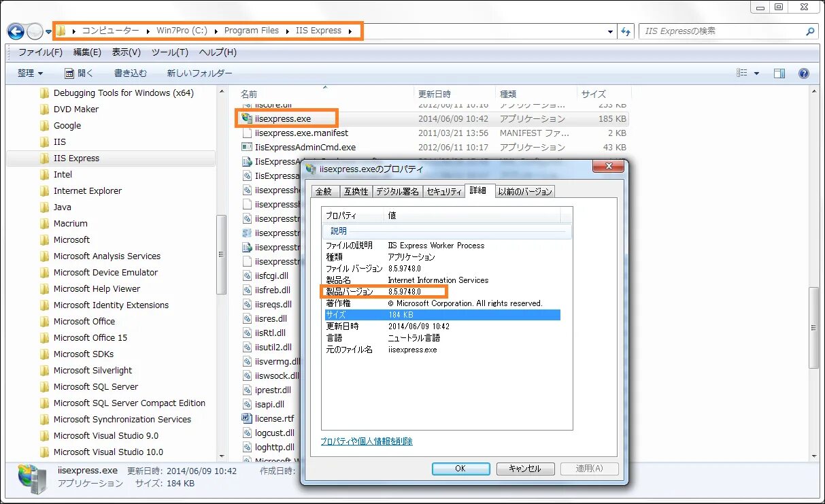The height and width of the screenshot is (504, 825).
Task: Switch to セキュリティ tab
Action: (x=443, y=192)
